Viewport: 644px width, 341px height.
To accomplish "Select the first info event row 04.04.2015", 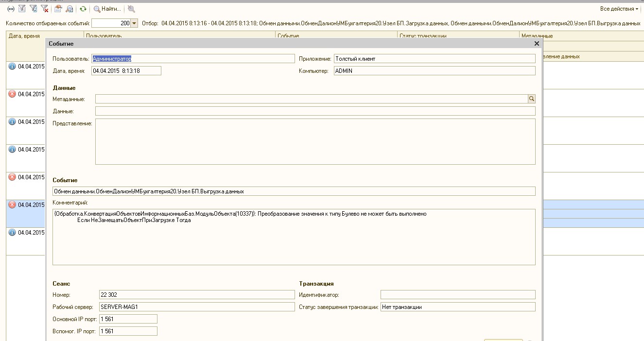I will pos(27,67).
